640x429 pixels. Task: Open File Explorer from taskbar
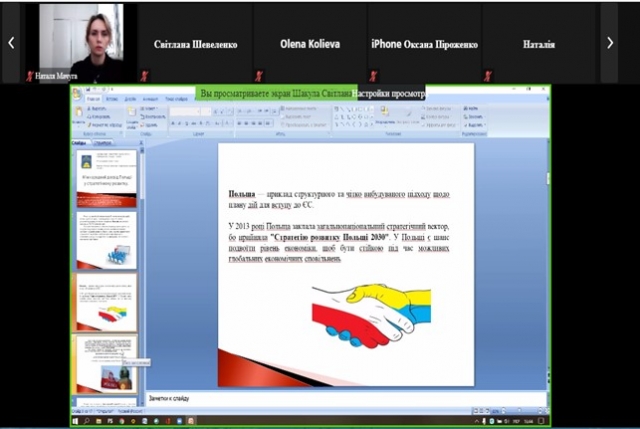[x=98, y=421]
